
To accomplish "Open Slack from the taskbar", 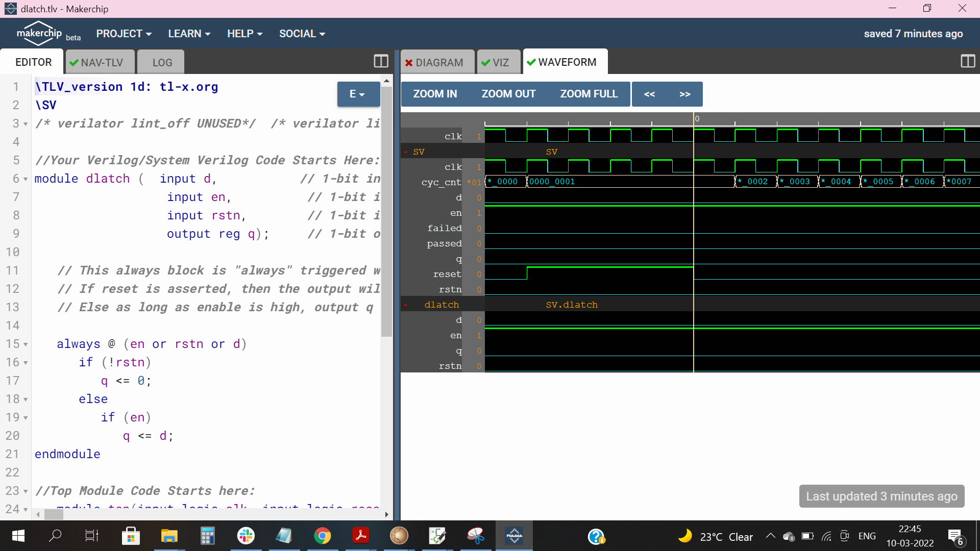I will (246, 536).
